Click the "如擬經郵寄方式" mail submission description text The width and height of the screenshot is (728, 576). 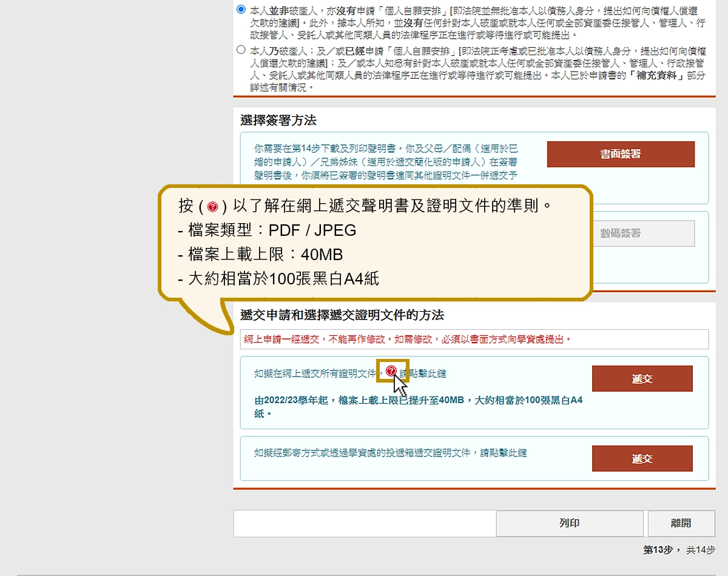click(x=390, y=453)
